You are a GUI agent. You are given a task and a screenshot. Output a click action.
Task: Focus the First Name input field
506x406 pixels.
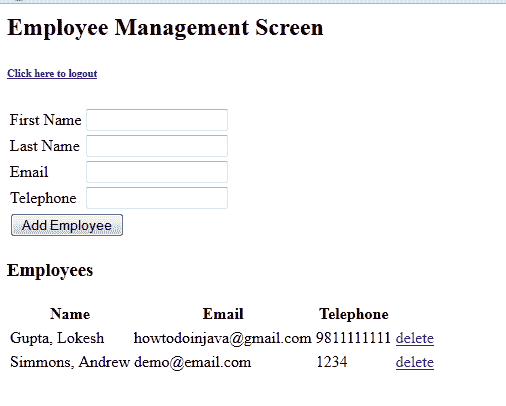(157, 120)
